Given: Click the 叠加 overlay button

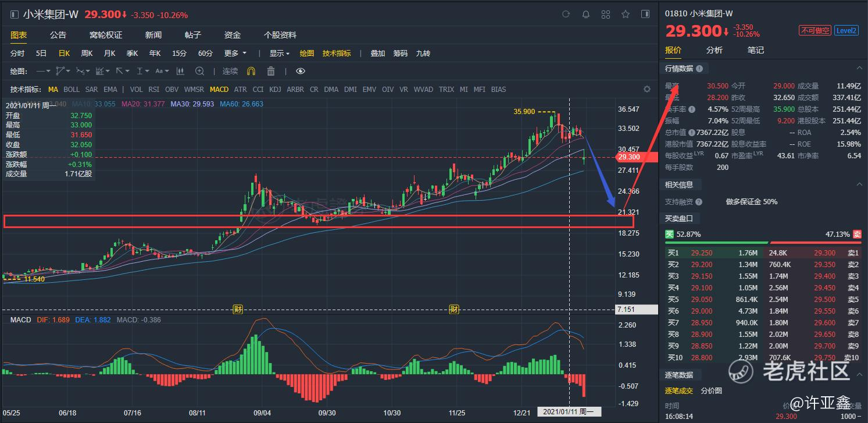Looking at the screenshot, I should coord(378,54).
